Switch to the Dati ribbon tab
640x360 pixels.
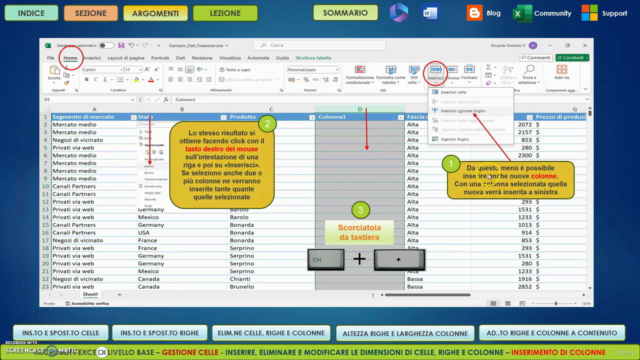point(180,58)
